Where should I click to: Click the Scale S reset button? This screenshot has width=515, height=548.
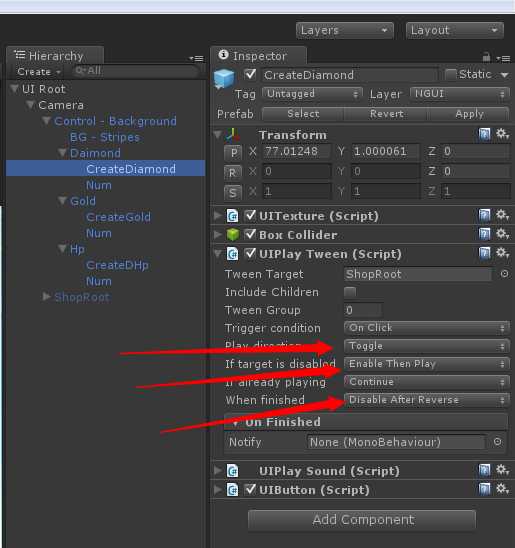coord(233,192)
